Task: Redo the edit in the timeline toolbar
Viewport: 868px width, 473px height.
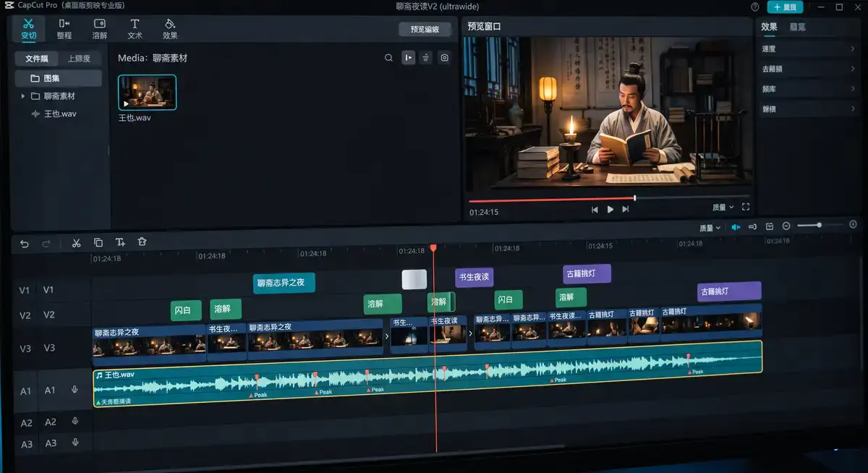Action: click(46, 243)
